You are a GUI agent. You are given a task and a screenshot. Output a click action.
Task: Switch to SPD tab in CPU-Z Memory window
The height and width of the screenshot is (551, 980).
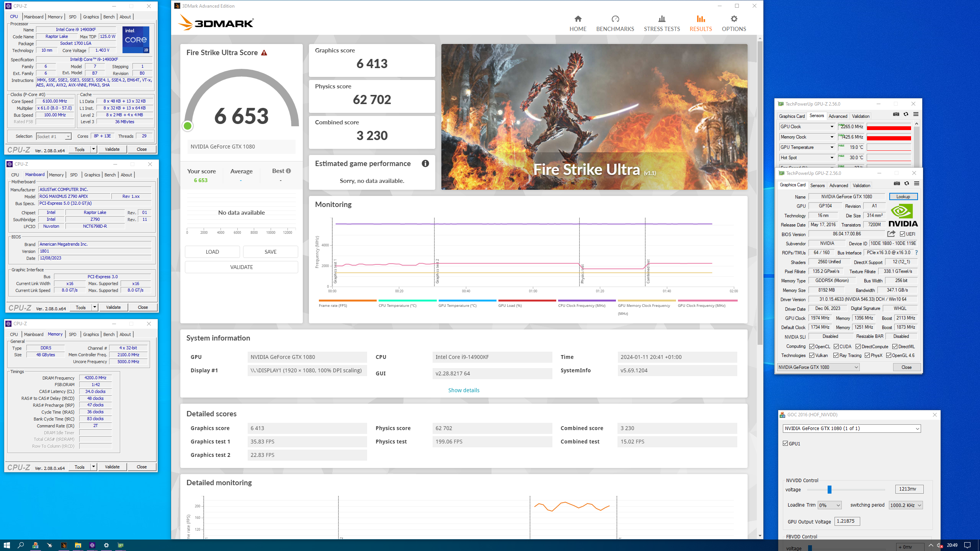tap(73, 334)
